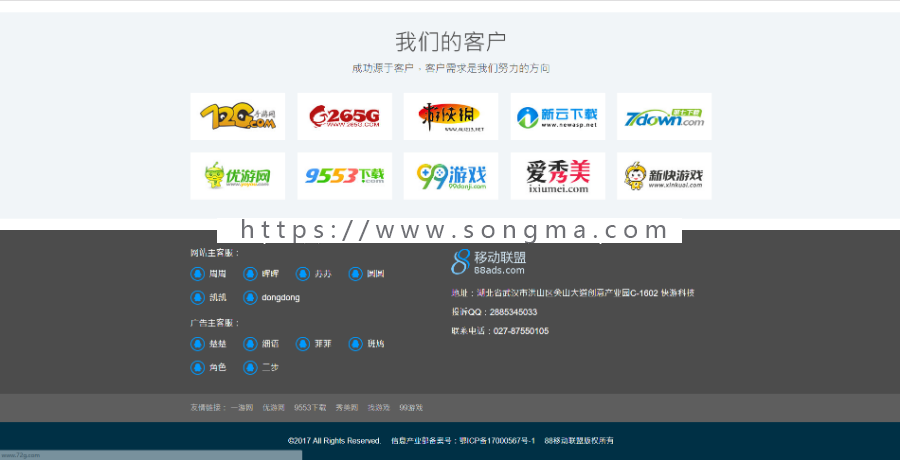The image size is (900, 460).
Task: Click the QQ icon beside 菲菲
Action: [302, 344]
